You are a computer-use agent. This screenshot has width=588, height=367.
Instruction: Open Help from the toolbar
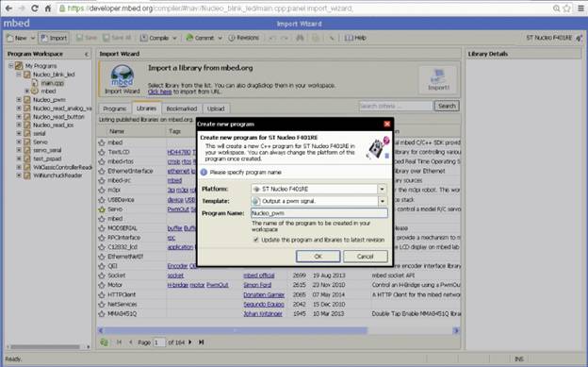(x=355, y=38)
